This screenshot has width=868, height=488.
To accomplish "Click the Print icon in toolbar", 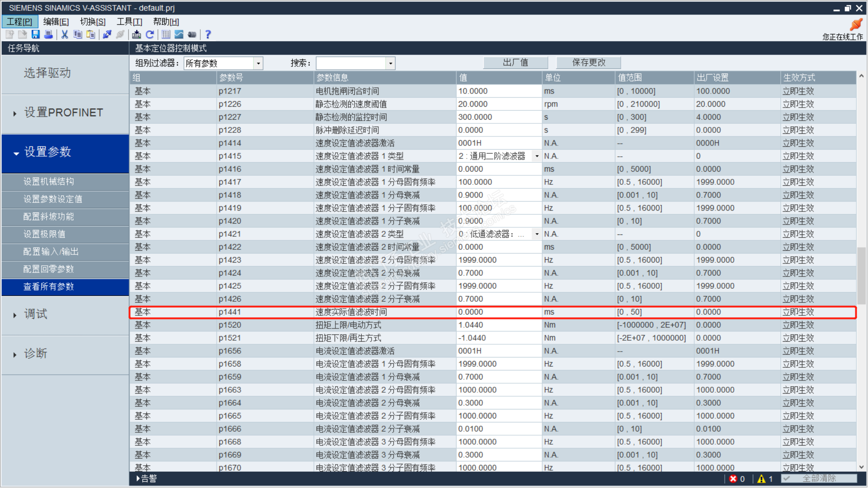I will pyautogui.click(x=48, y=34).
